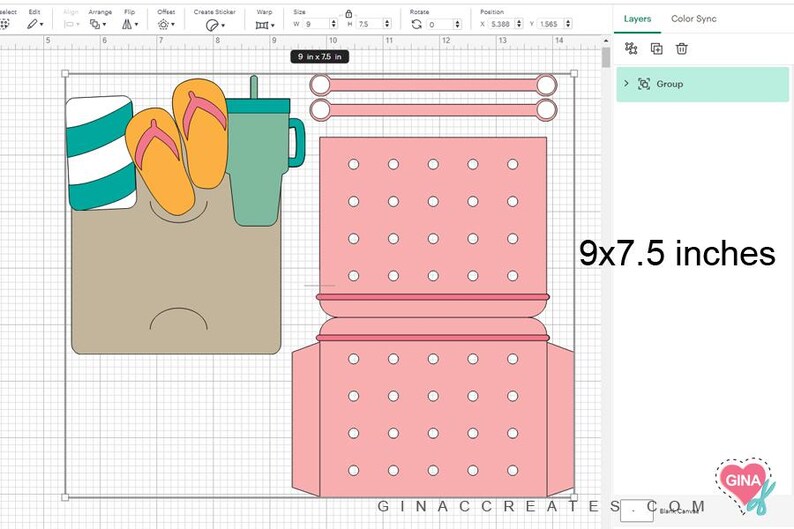Expand the Group layer chevron
This screenshot has height=529, width=794.
point(626,84)
